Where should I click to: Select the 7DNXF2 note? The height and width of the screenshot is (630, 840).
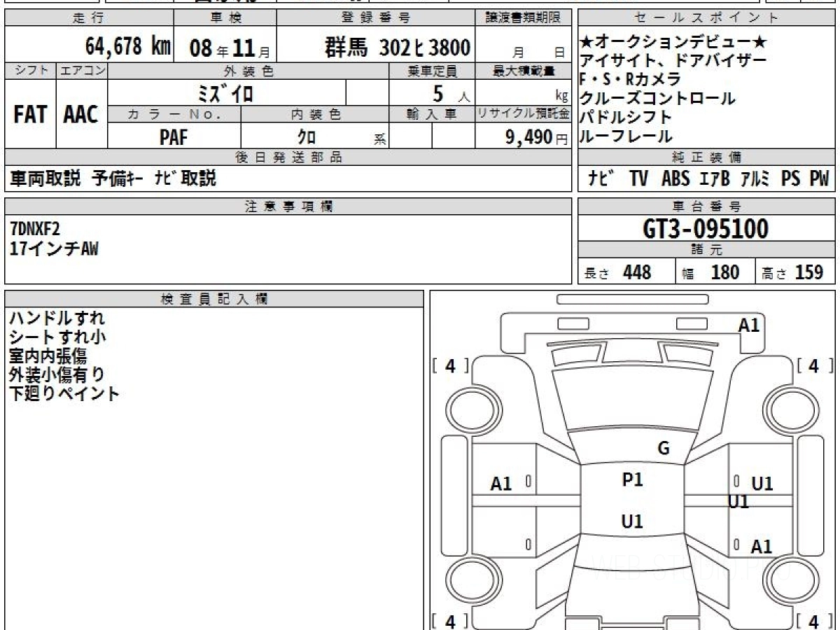pos(36,227)
